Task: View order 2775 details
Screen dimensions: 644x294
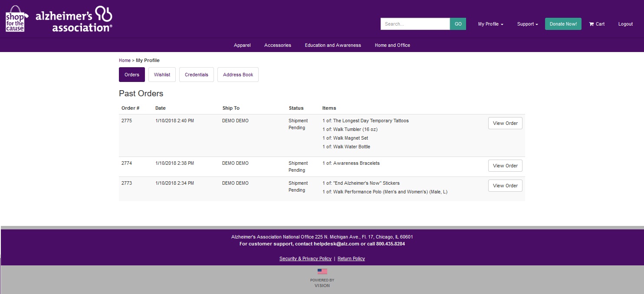Action: [x=505, y=123]
